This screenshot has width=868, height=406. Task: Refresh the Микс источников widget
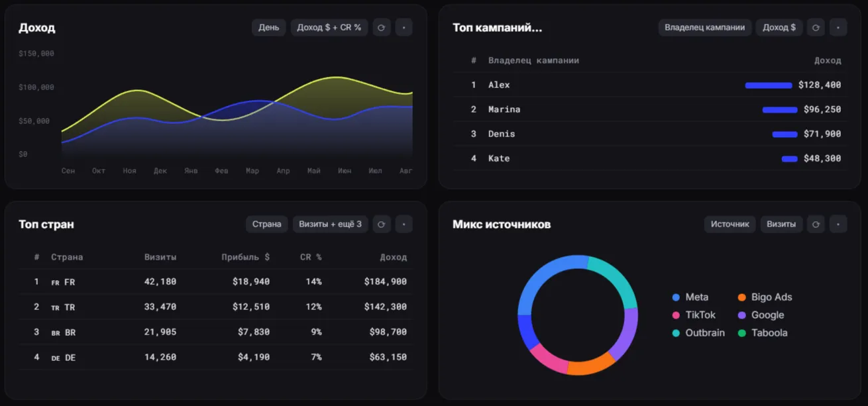(816, 224)
